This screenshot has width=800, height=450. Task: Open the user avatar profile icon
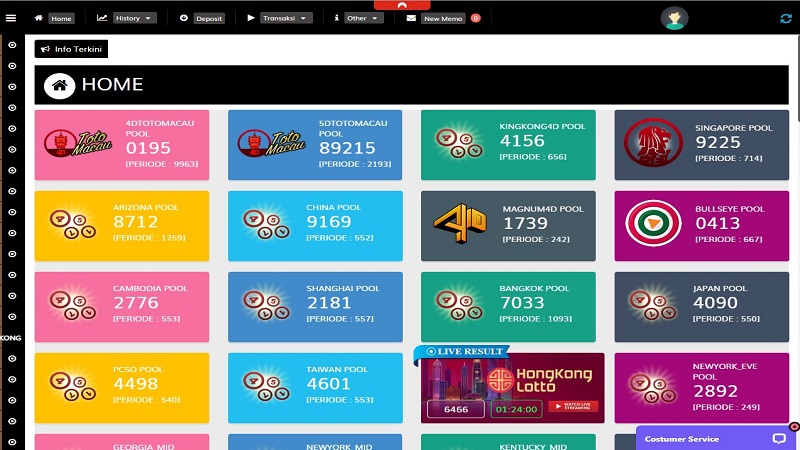[674, 18]
